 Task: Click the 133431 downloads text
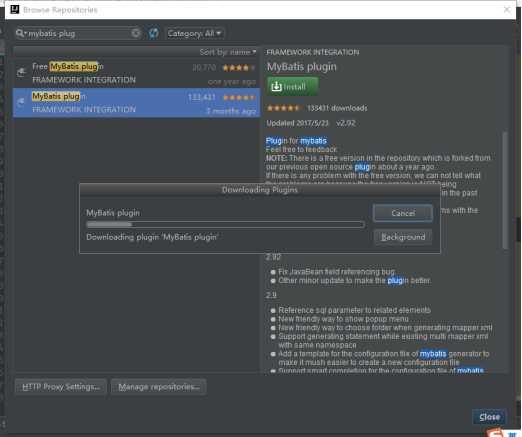tap(337, 108)
